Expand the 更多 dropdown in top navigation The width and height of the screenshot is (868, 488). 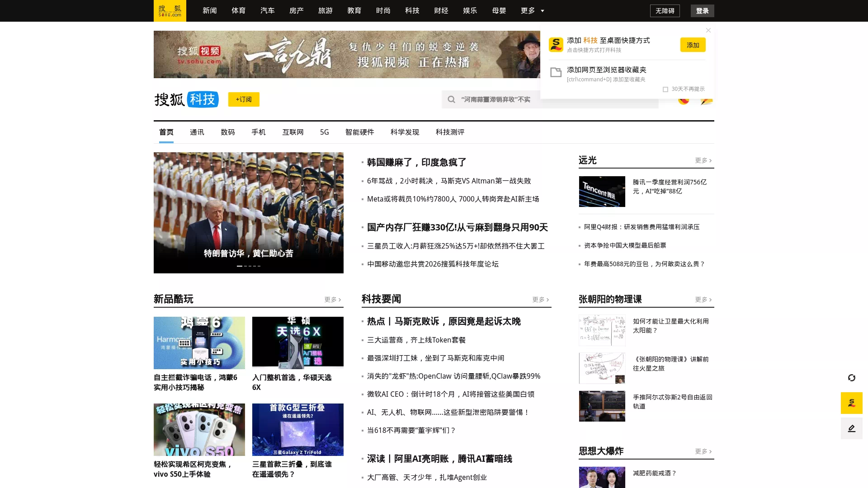coord(533,11)
